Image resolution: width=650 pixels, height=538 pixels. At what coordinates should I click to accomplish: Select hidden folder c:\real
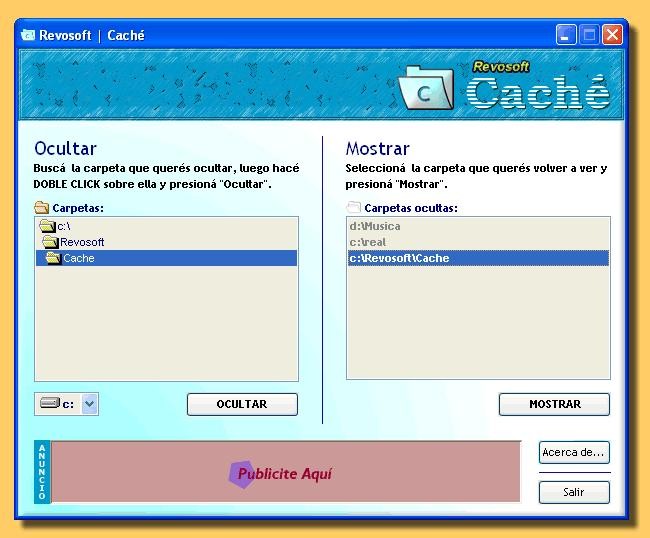coord(478,242)
